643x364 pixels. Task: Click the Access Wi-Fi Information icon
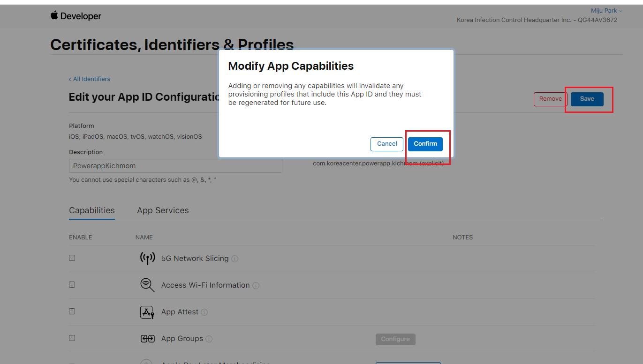(147, 285)
